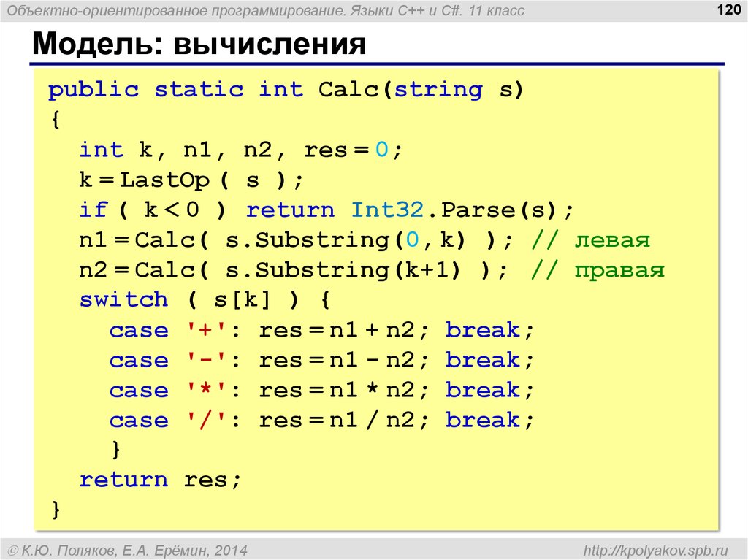Viewport: 748px width, 560px height.
Task: Click the "switch" keyword
Action: (123, 300)
